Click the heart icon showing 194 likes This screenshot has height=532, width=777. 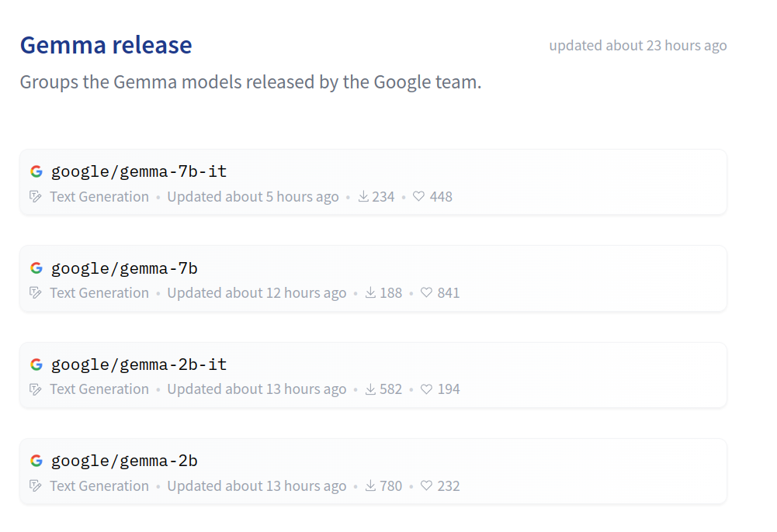point(426,389)
